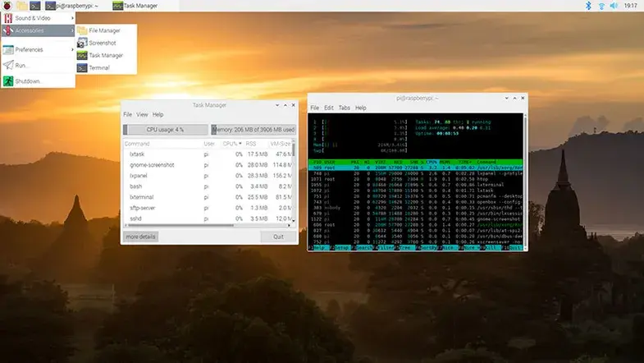Screen dimensions: 644x363
Task: Select the lxterminal process row
Action: point(208,197)
